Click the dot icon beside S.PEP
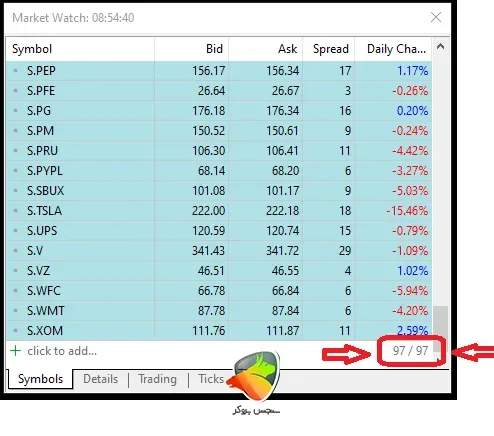The height and width of the screenshot is (436, 494). point(15,71)
